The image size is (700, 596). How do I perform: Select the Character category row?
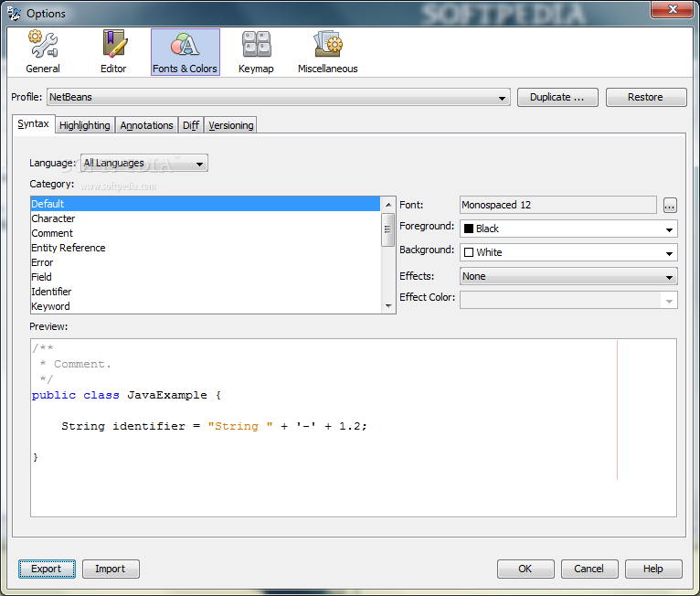point(206,218)
